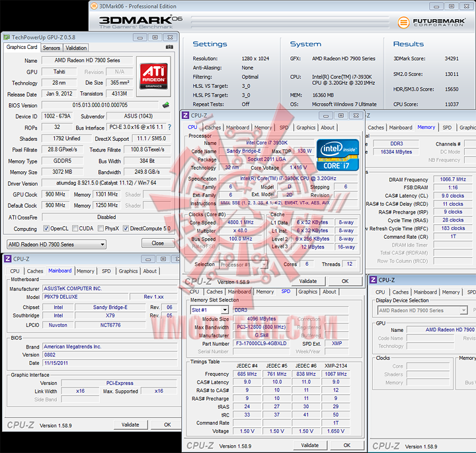This screenshot has width=476, height=453.
Task: Click Validate in the CPU-Z CPU window
Action: (x=308, y=281)
